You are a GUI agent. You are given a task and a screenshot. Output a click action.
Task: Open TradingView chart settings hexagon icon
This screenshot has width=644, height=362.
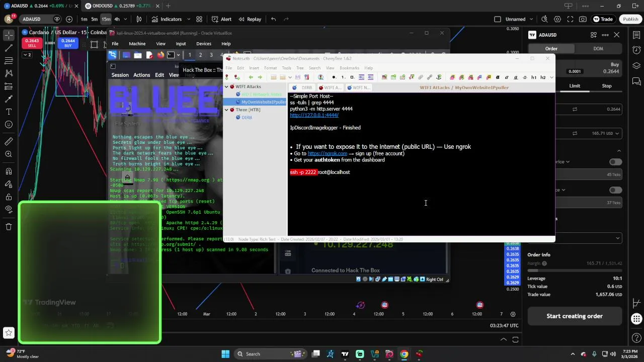coord(557,19)
